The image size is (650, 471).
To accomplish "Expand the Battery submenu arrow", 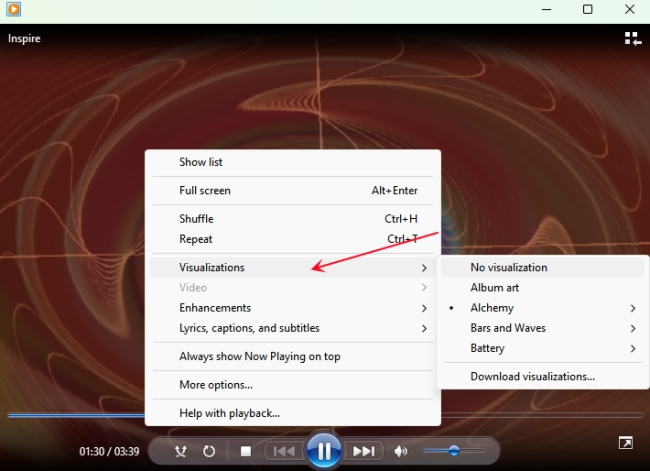I will point(633,349).
